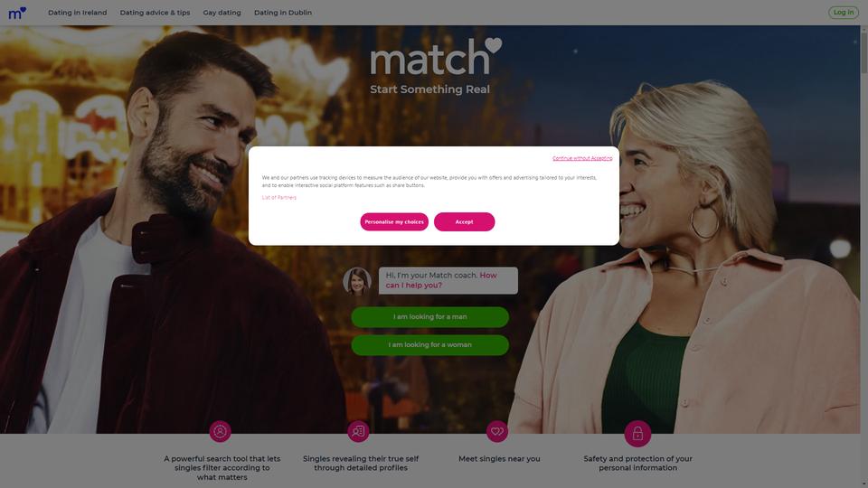Screen dimensions: 868x488
Task: Go to Gay dating page
Action: (222, 12)
